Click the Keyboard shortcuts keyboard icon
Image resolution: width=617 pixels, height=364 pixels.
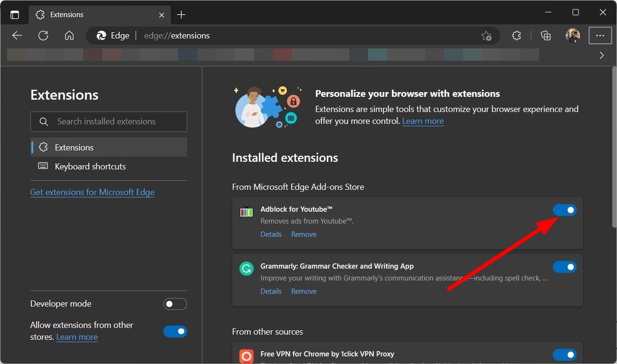pyautogui.click(x=43, y=166)
